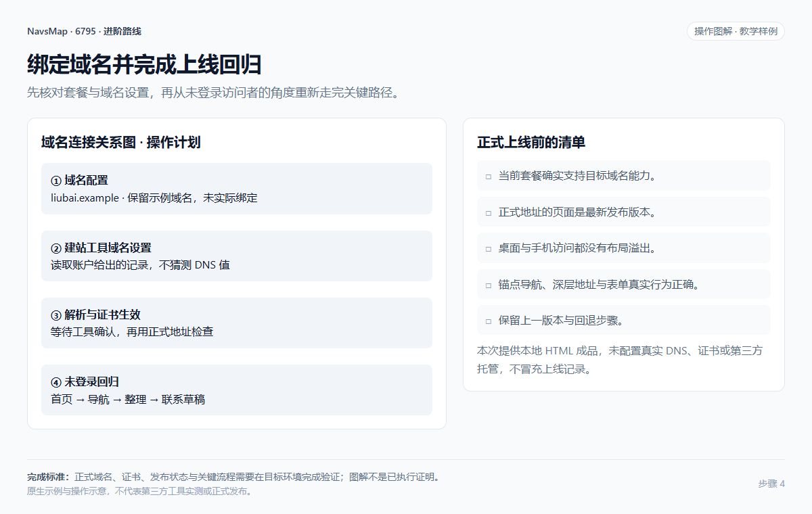This screenshot has width=812, height=514.
Task: Click the panel title 域名连接关系图 · 操作计划
Action: coord(120,142)
